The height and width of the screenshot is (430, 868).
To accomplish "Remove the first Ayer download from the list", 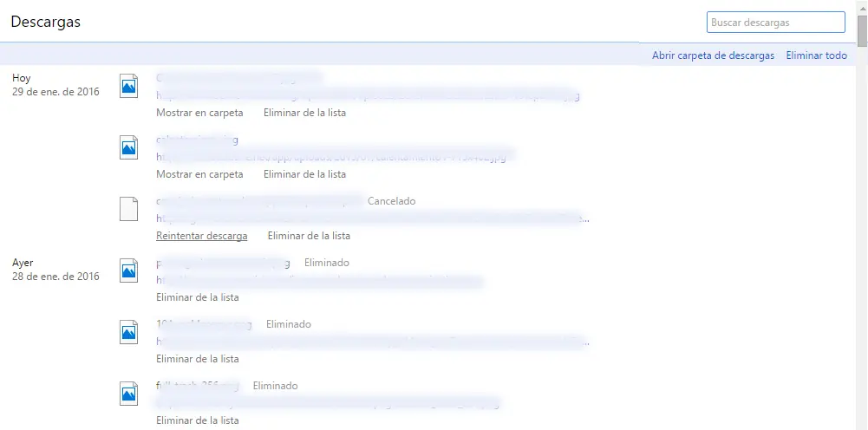I will click(198, 297).
